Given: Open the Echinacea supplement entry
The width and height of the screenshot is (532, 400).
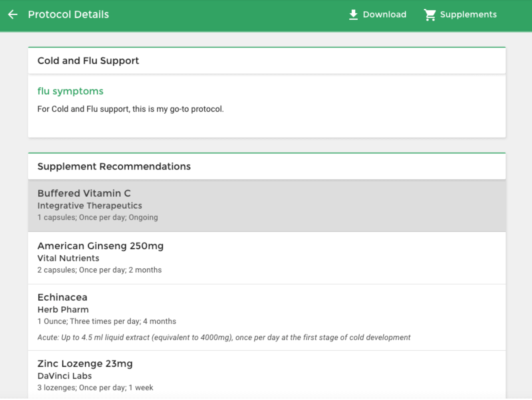Looking at the screenshot, I should coord(267,317).
